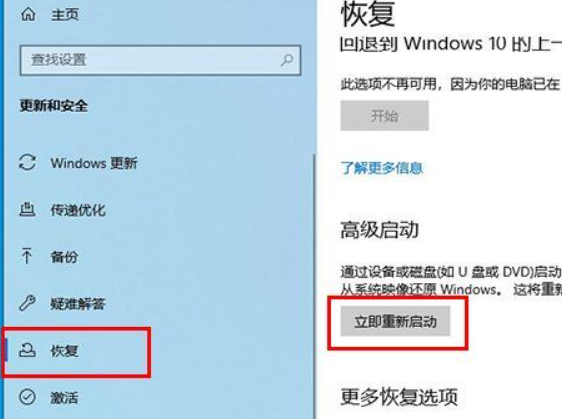
Task: Open 了解更多信息 link
Action: point(382,168)
